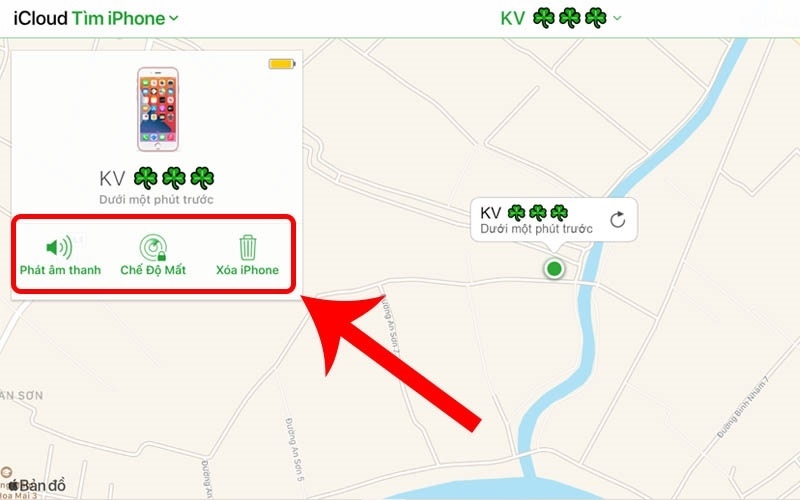Expand the Tìm iPhone app dropdown chevron

click(x=173, y=18)
